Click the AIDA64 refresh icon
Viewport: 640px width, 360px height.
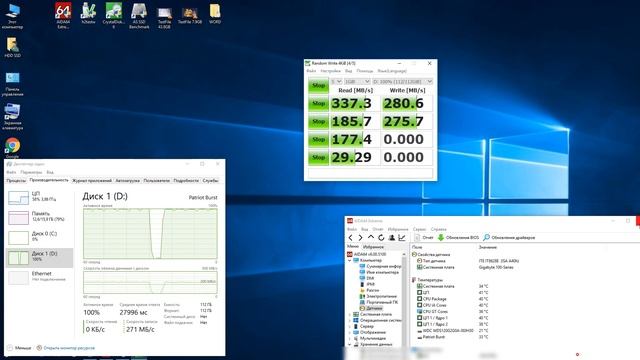(x=381, y=237)
